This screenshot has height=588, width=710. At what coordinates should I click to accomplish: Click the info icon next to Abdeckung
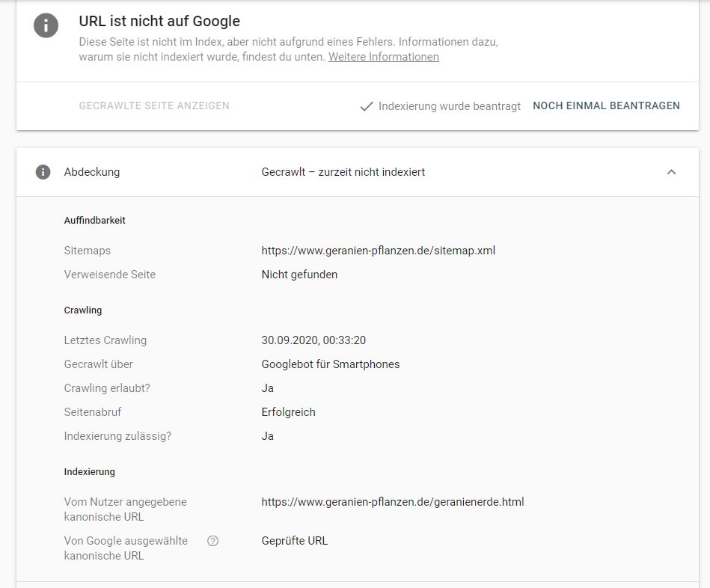point(43,172)
